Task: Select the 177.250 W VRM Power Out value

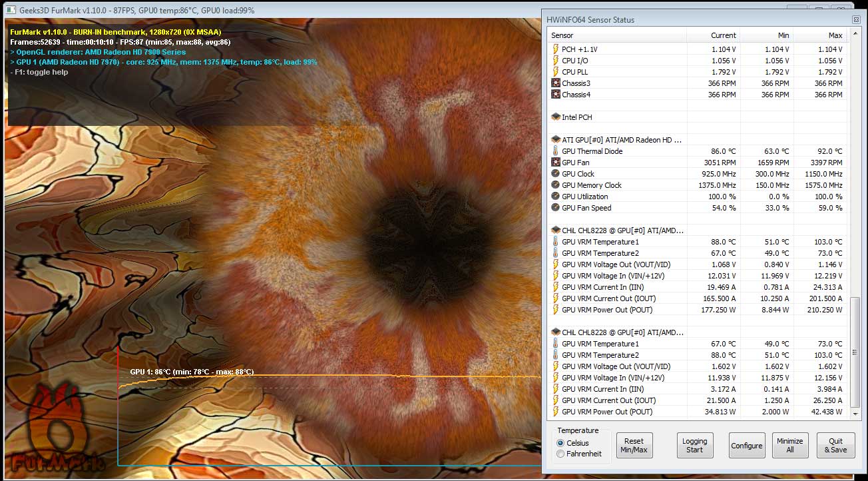Action: [x=718, y=310]
